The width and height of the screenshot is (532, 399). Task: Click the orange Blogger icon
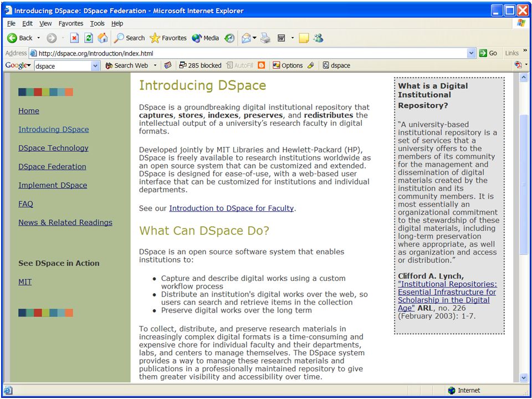261,65
